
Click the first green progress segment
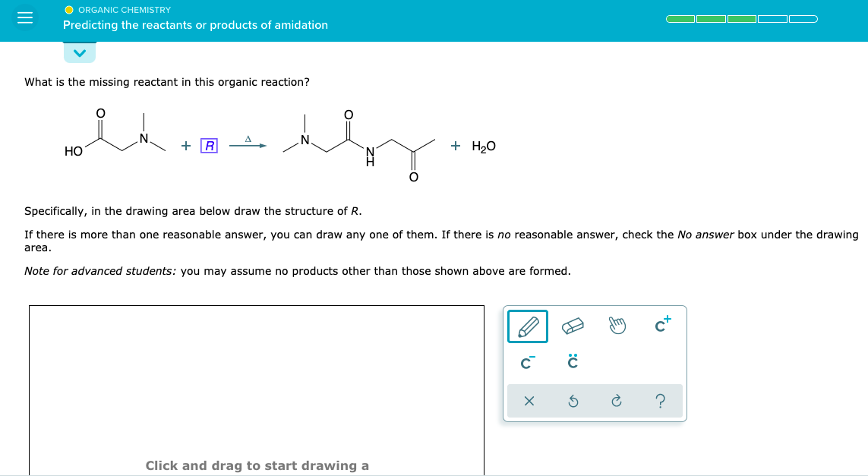[680, 18]
